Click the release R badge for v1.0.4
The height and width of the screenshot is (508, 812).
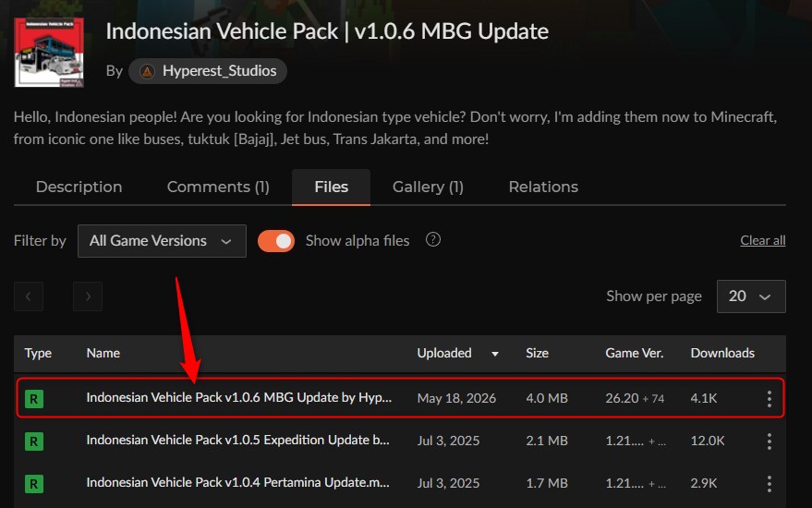pyautogui.click(x=34, y=484)
